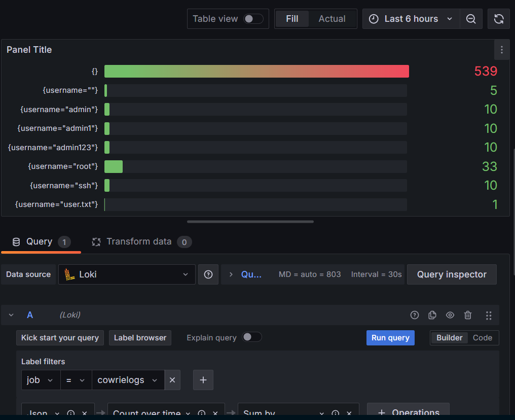515x420 pixels.
Task: Refresh the dashboard with the refresh icon
Action: pyautogui.click(x=499, y=19)
